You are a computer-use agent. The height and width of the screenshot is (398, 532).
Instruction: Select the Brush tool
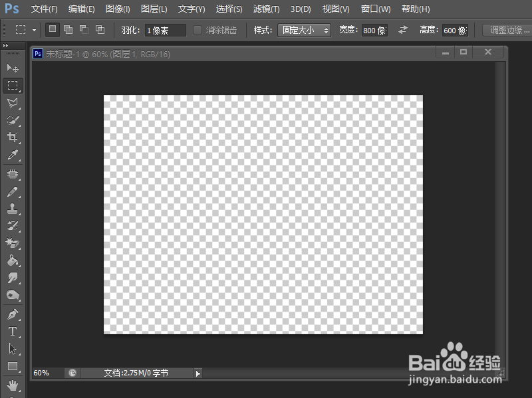click(13, 192)
